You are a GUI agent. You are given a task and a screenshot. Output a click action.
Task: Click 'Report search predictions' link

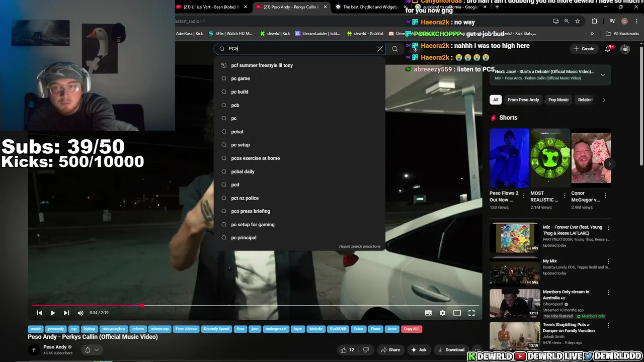point(360,246)
